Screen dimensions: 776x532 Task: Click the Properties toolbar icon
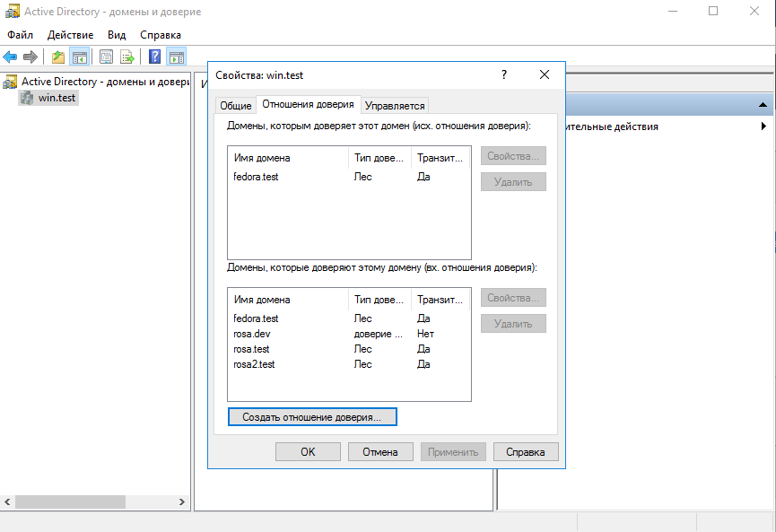coord(106,57)
